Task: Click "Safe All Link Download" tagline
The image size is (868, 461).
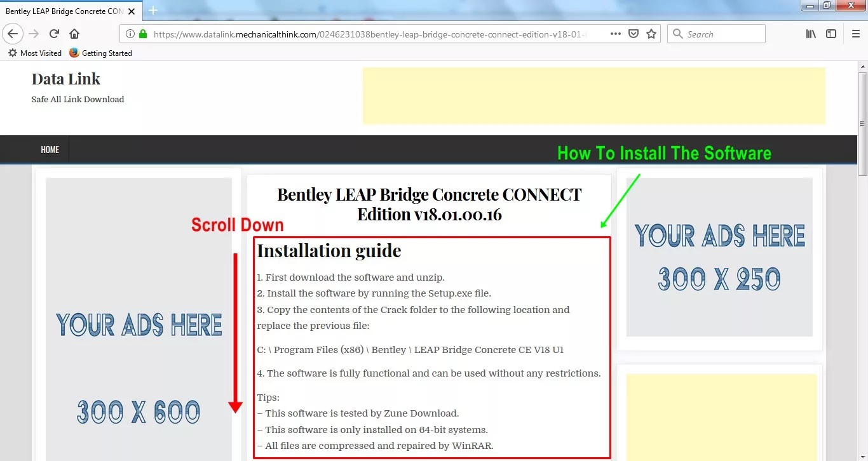Action: click(x=78, y=99)
